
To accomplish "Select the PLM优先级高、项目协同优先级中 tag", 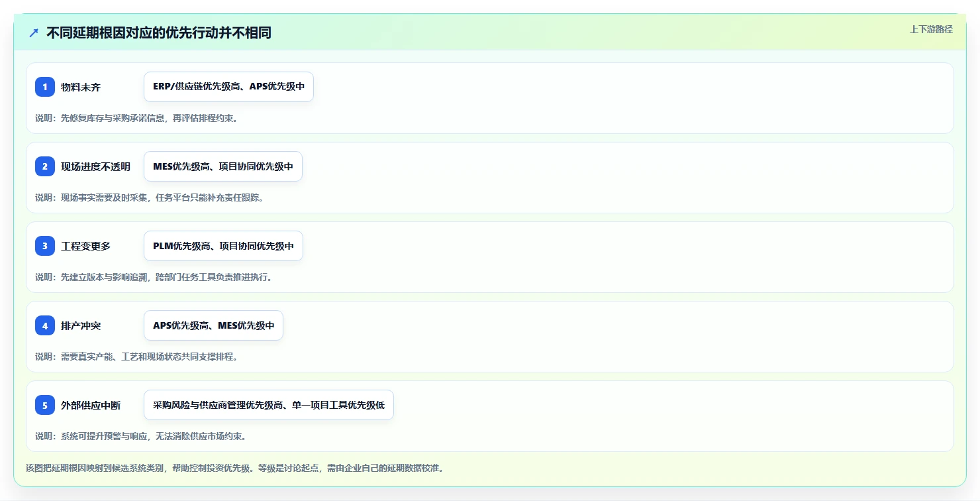I will pos(223,246).
